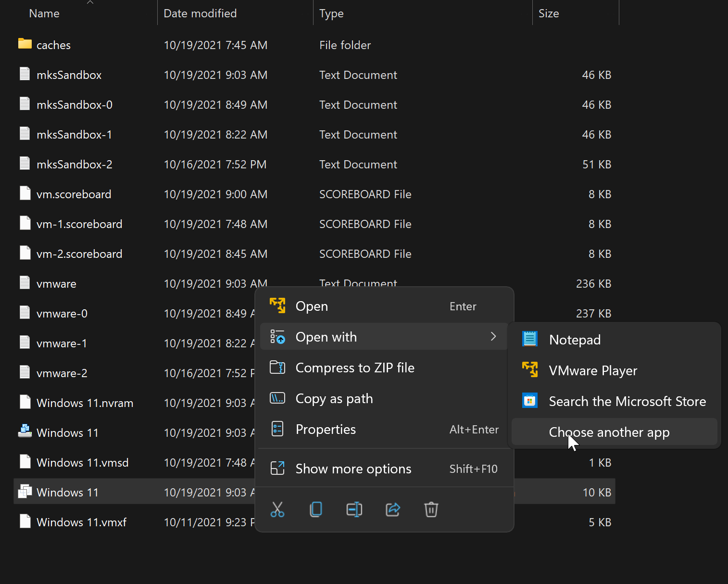This screenshot has height=584, width=728.
Task: Open the file with VMware Player
Action: tap(615, 370)
